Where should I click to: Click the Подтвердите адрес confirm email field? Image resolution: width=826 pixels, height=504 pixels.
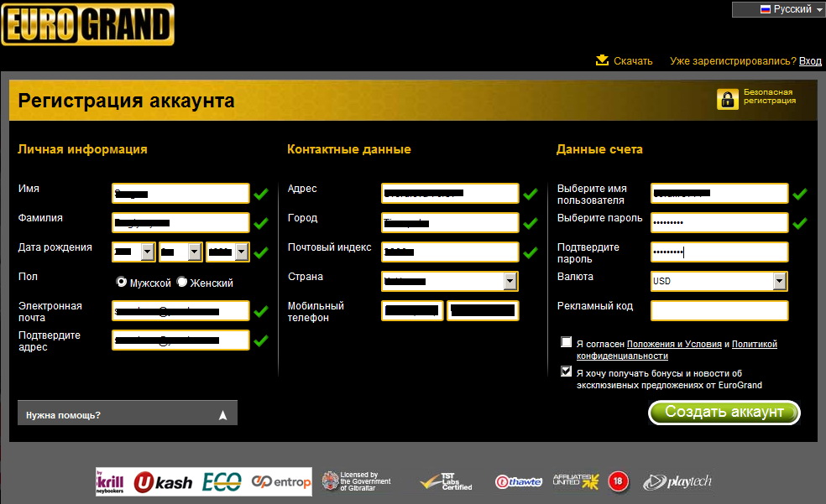(180, 340)
